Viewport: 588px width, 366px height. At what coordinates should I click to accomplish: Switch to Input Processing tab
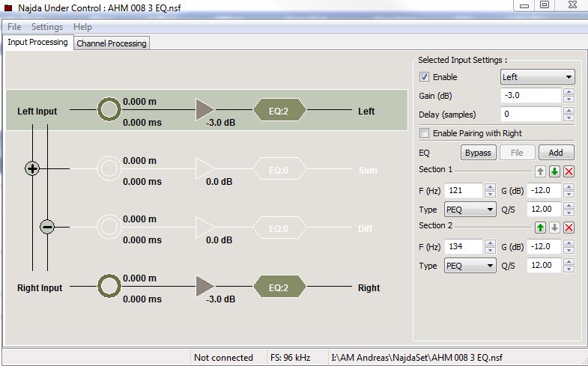(x=37, y=42)
